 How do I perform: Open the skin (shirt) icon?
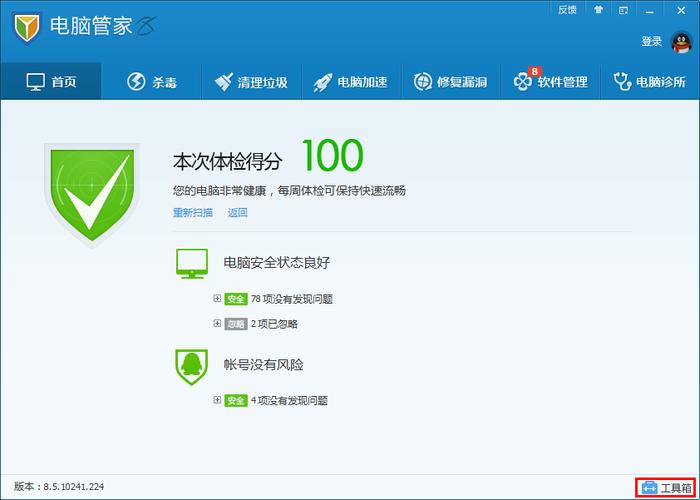(x=599, y=10)
